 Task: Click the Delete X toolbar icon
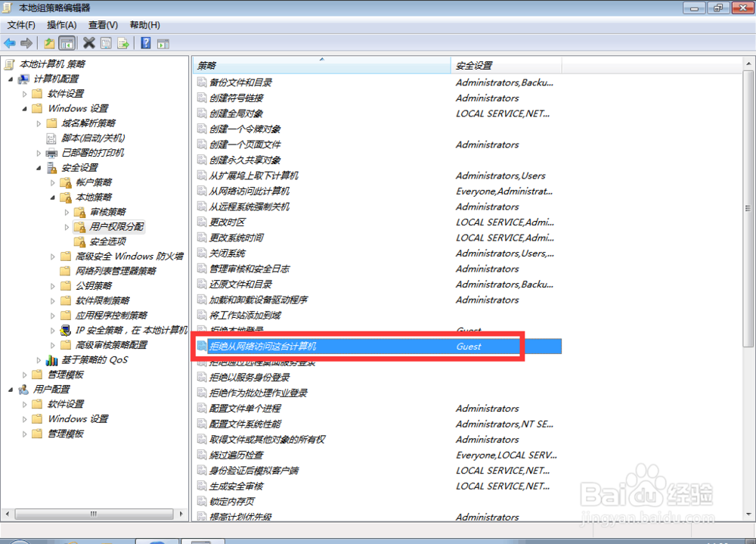click(x=88, y=43)
